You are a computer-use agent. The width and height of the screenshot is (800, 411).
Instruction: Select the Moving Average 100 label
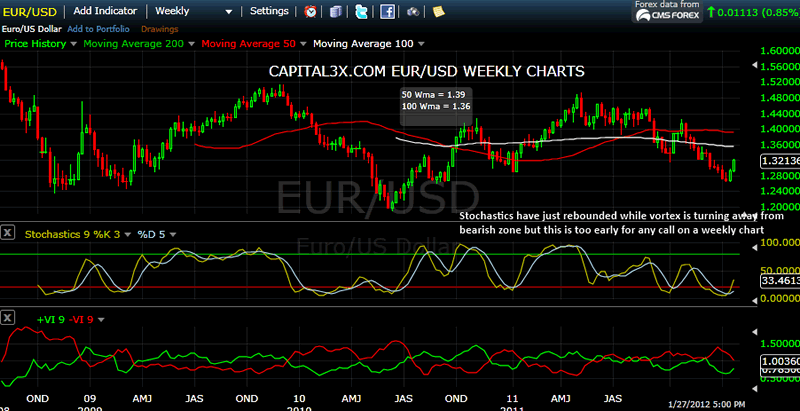pos(363,44)
